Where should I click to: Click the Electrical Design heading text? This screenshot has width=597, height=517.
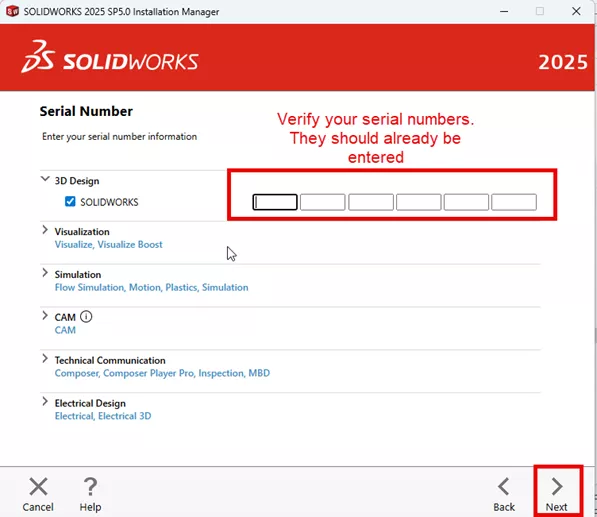[x=90, y=403]
